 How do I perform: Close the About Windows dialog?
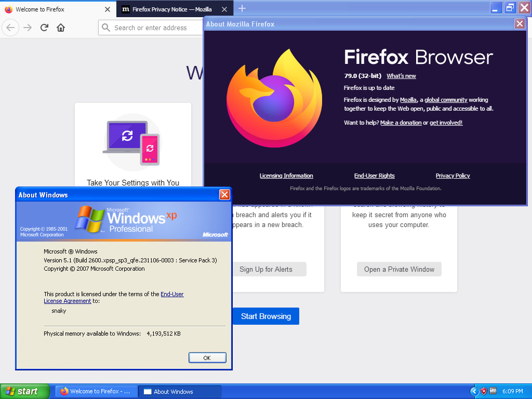224,194
